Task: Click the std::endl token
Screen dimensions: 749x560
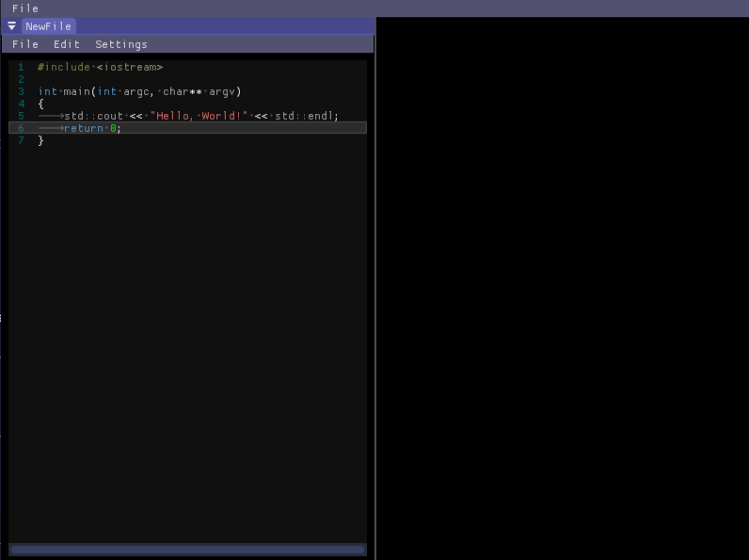Action: coord(305,116)
